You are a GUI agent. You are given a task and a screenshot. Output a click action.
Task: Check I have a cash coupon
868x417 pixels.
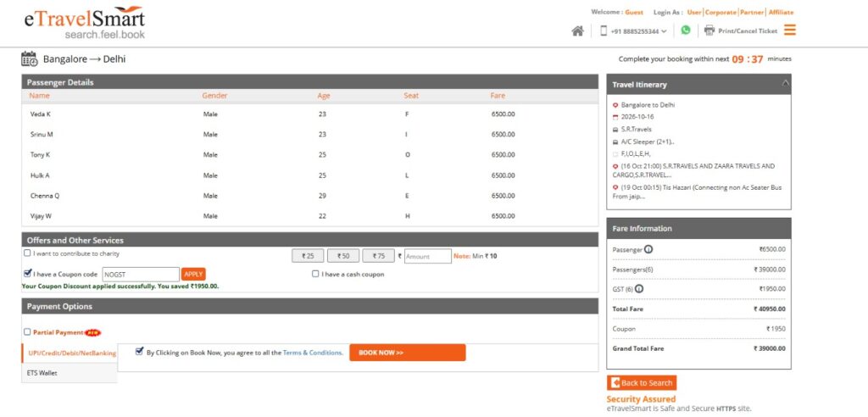(315, 274)
